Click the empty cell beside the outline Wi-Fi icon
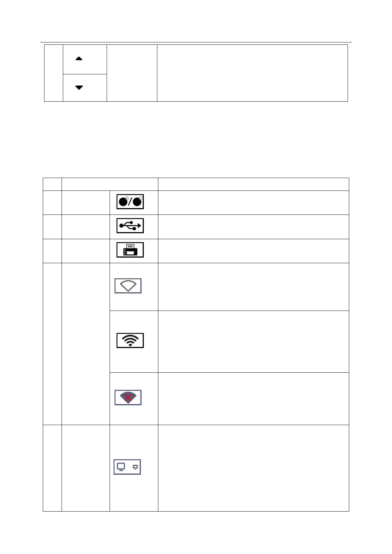This screenshot has height=554, width=392. [253, 287]
